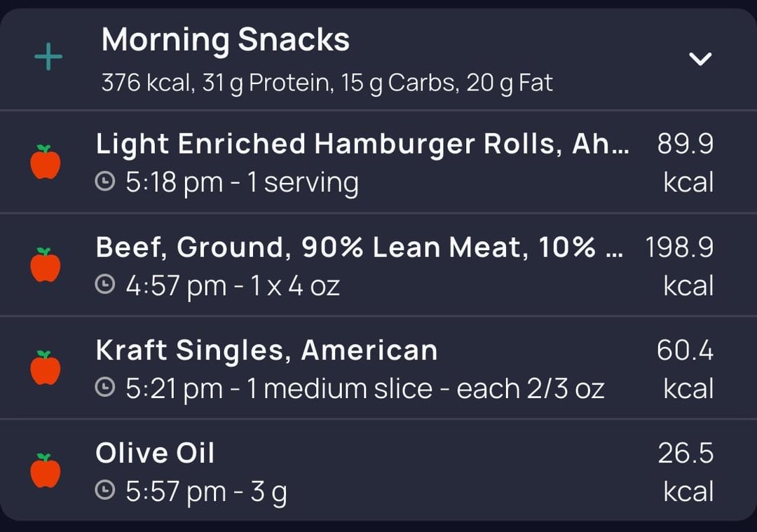Tap 60.4 kcal value for Kraft Singles
This screenshot has width=757, height=532.
(x=686, y=369)
